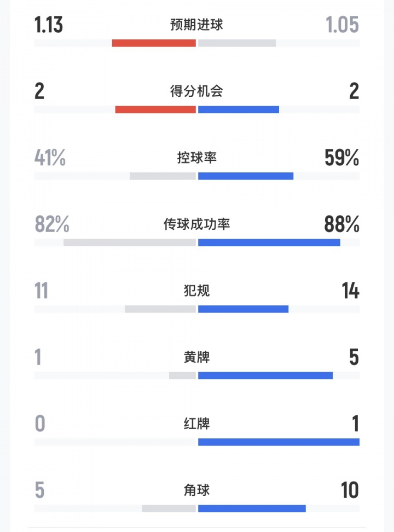Select the 犯规 fouls label
The image size is (394, 532).
click(x=196, y=291)
